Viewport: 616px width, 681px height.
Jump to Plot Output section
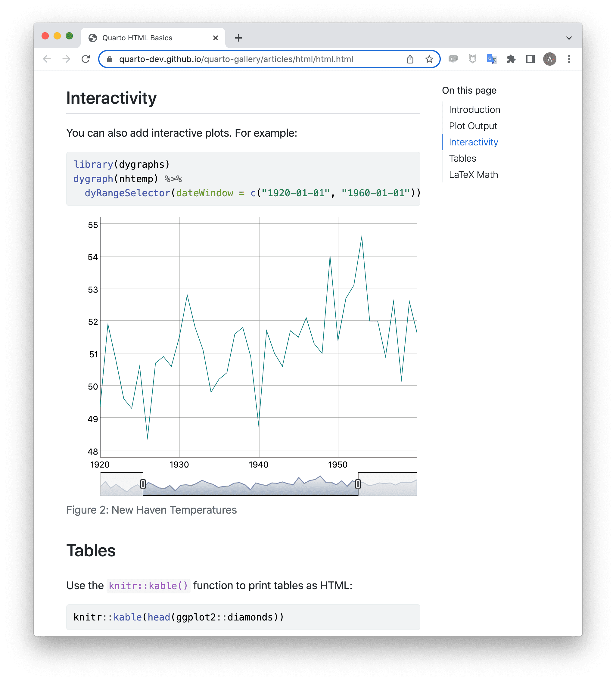coord(473,126)
